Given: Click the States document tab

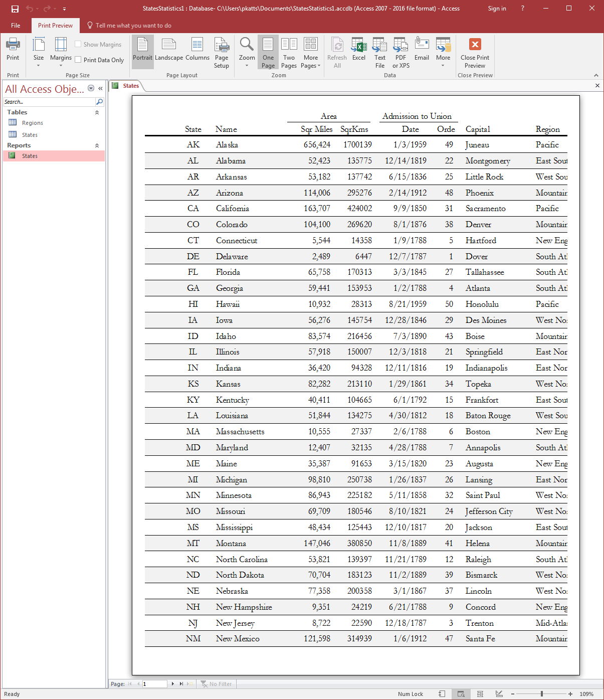Looking at the screenshot, I should [127, 86].
